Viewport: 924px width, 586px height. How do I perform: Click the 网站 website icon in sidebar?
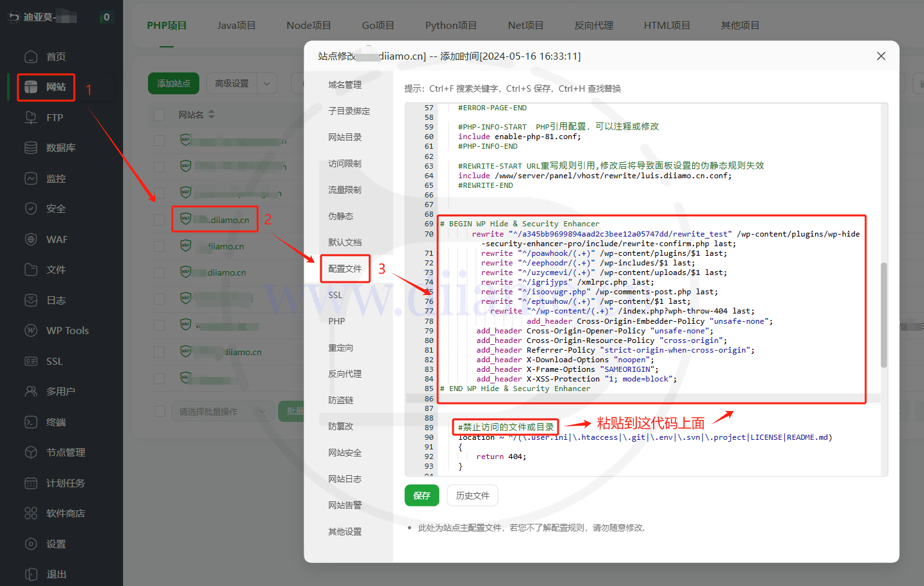click(31, 87)
